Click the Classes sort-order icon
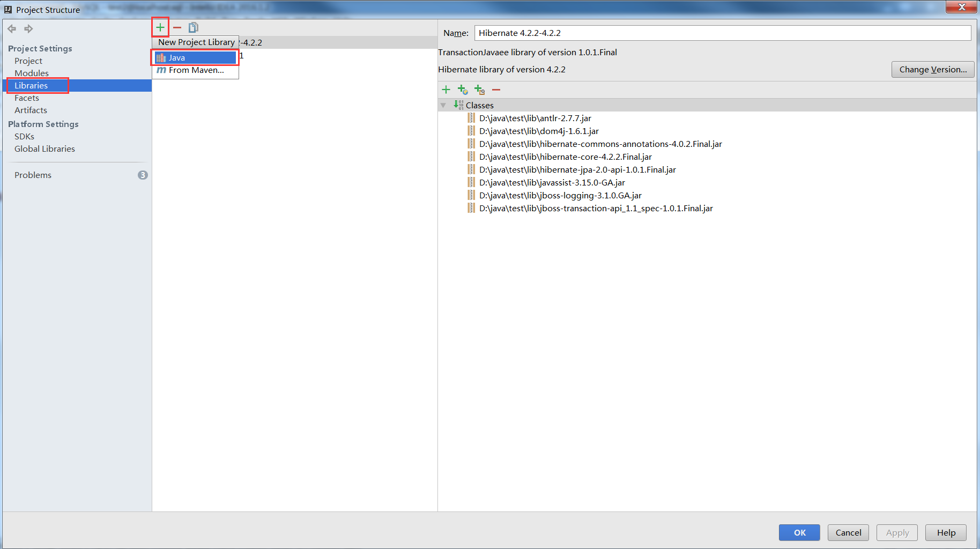The image size is (980, 549). tap(458, 105)
